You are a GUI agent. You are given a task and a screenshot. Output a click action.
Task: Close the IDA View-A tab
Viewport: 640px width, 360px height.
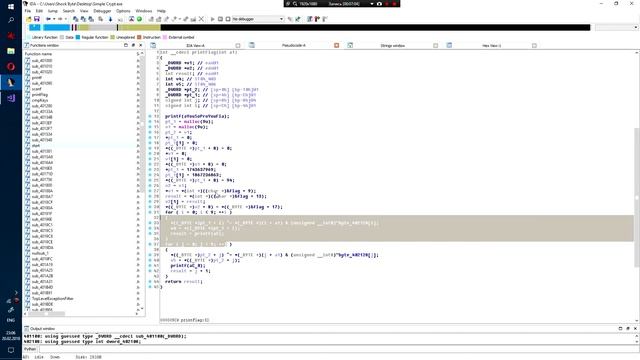point(238,46)
